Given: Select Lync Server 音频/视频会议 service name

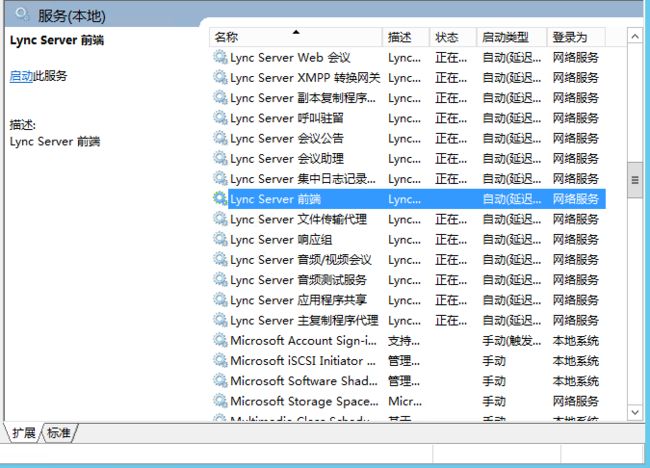Looking at the screenshot, I should pos(301,260).
